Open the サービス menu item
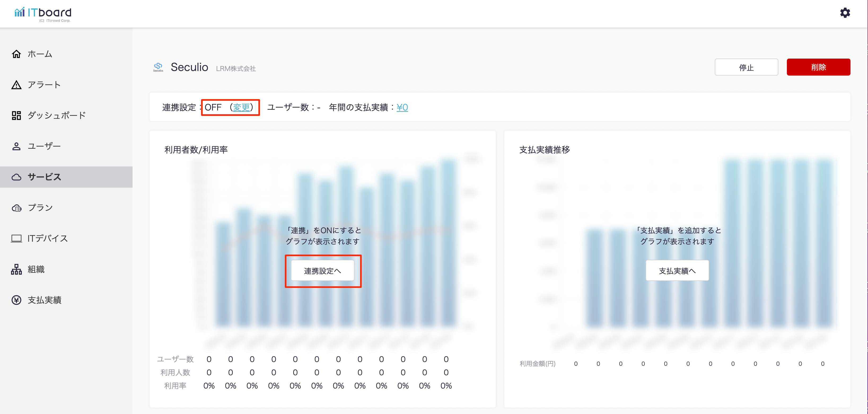Screen dimensions: 868x414 (x=45, y=177)
